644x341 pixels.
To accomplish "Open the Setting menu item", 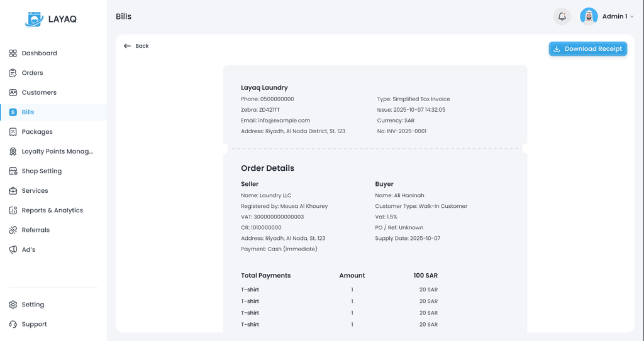I will coord(33,305).
